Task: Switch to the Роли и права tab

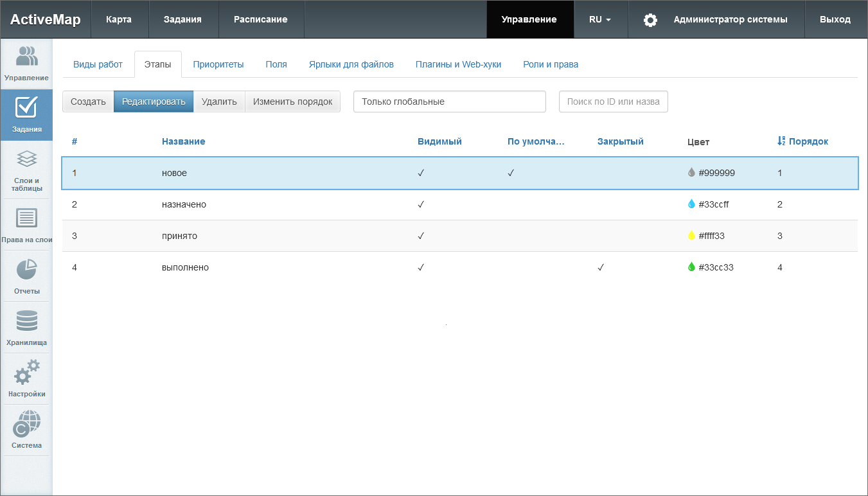Action: click(551, 64)
